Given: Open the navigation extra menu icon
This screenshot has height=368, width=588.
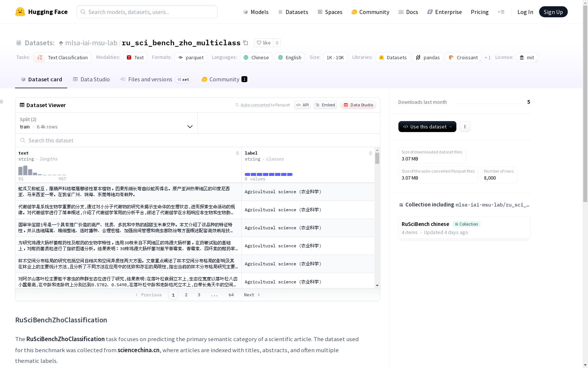Looking at the screenshot, I should click(x=501, y=12).
